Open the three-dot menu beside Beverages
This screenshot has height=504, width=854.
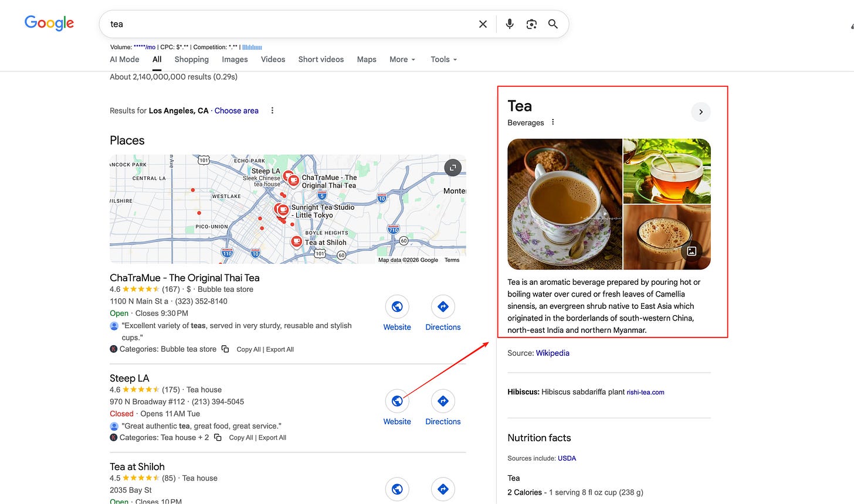click(553, 122)
